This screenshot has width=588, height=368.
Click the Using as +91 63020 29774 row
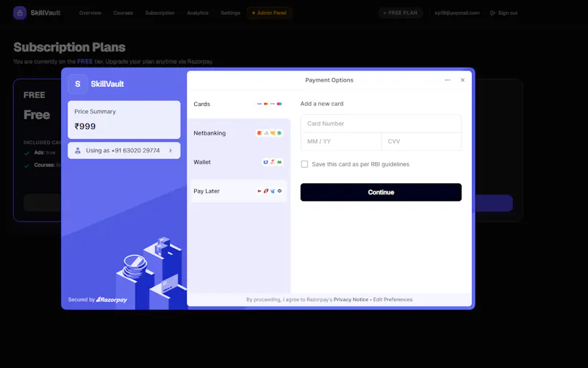tap(124, 151)
